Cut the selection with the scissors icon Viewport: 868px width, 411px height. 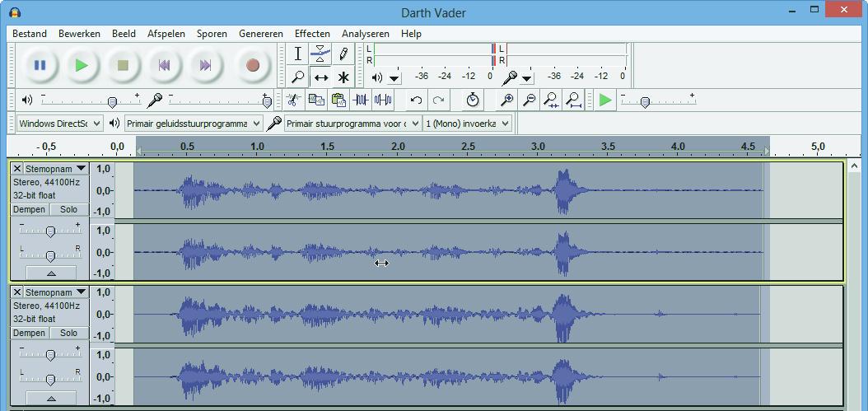coord(294,100)
